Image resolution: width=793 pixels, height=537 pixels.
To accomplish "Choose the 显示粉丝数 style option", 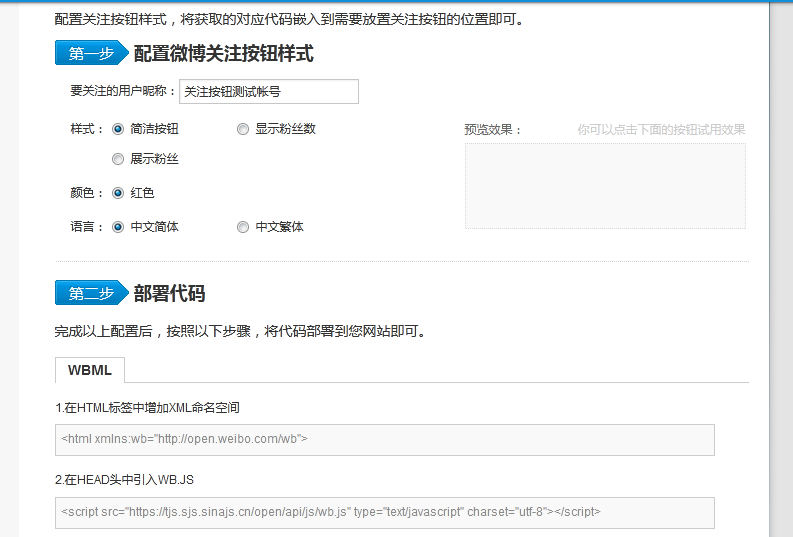I will coord(243,129).
